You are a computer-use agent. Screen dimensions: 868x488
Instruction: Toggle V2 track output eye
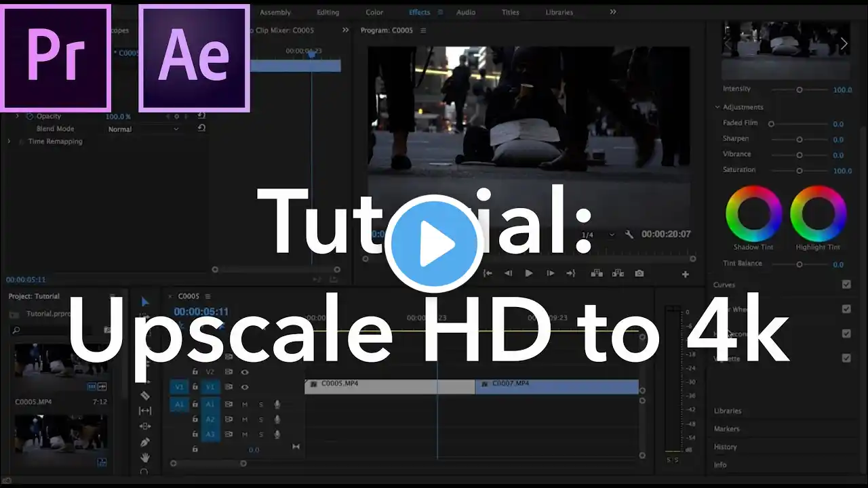245,372
